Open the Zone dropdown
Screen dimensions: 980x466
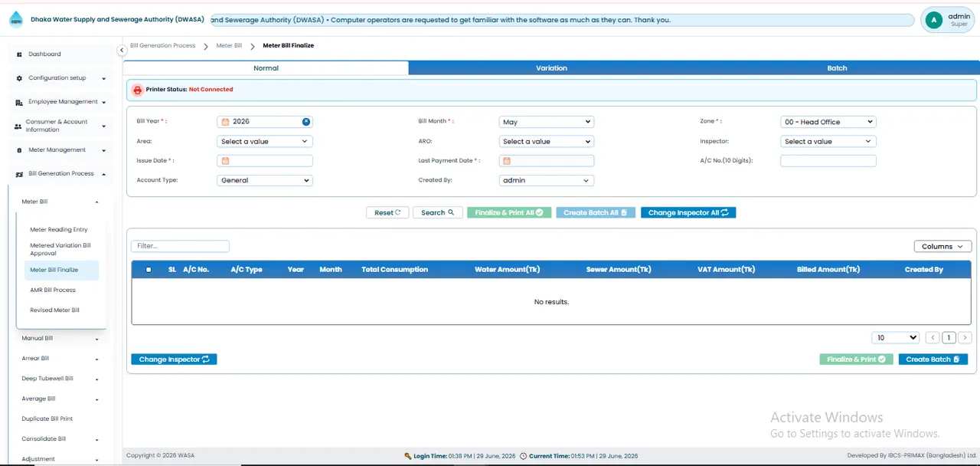pyautogui.click(x=828, y=122)
